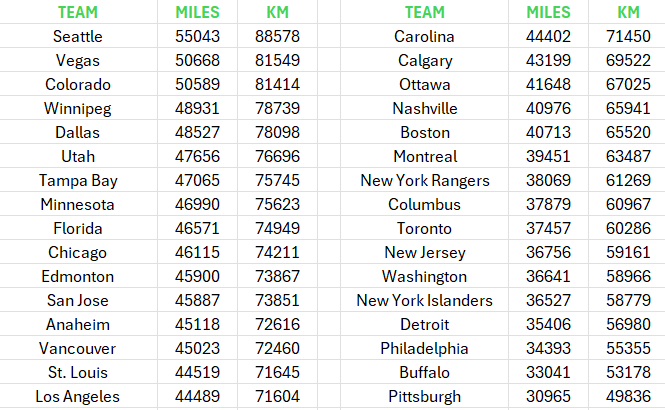This screenshot has height=410, width=665.
Task: Click the left TEAM column header
Action: (78, 12)
